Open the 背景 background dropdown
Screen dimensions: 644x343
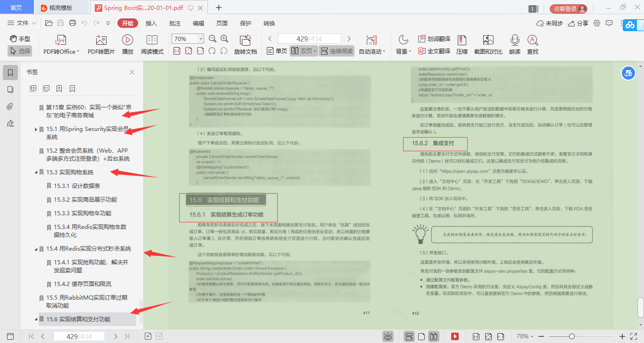point(404,45)
